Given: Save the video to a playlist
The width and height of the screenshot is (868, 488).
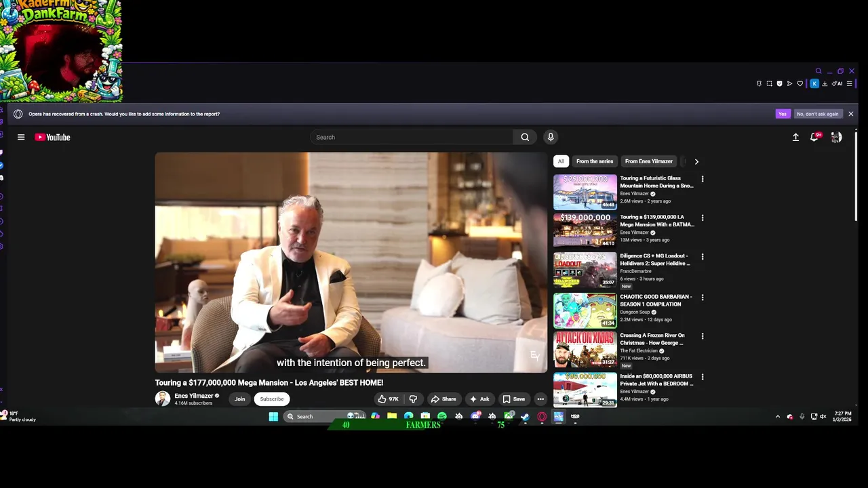Looking at the screenshot, I should point(514,399).
